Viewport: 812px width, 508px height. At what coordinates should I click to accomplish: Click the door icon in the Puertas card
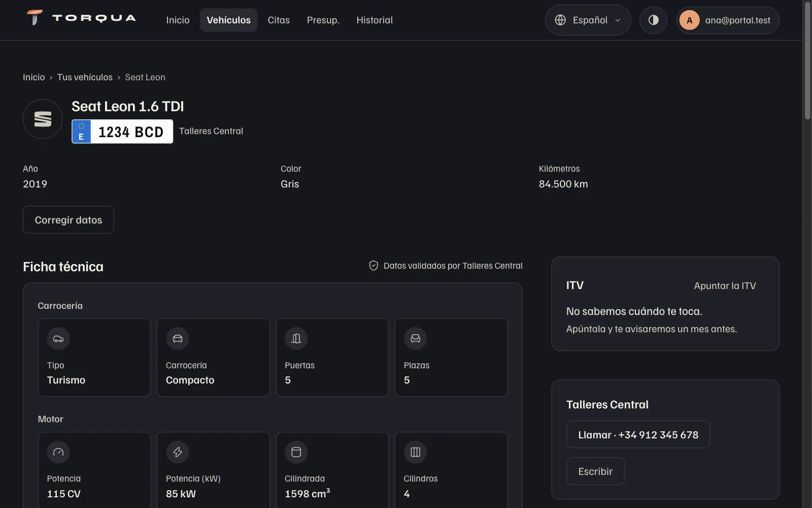click(x=296, y=338)
